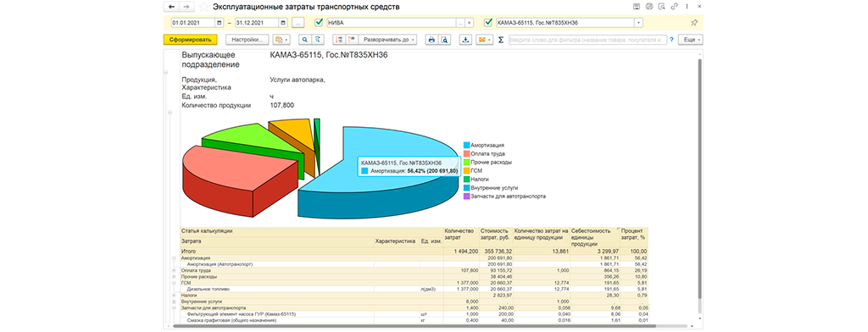Click the print icon in toolbar
Image resolution: width=868 pixels, height=332 pixels.
[x=431, y=40]
